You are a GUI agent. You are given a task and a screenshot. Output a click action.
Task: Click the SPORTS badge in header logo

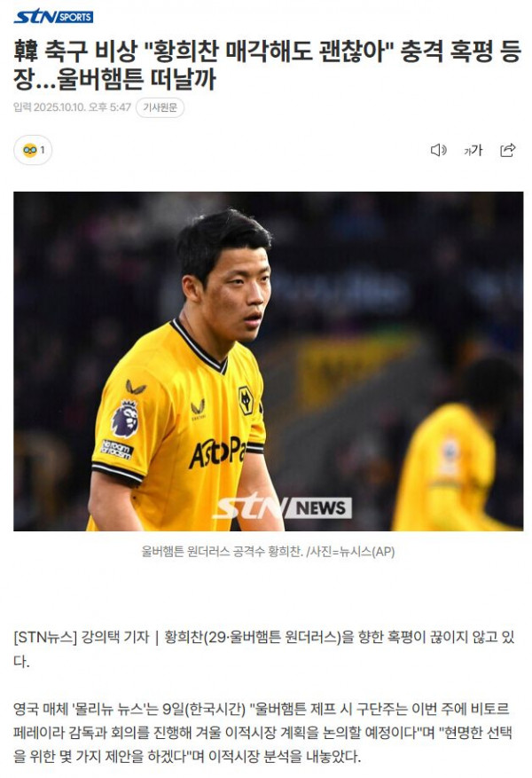point(75,18)
